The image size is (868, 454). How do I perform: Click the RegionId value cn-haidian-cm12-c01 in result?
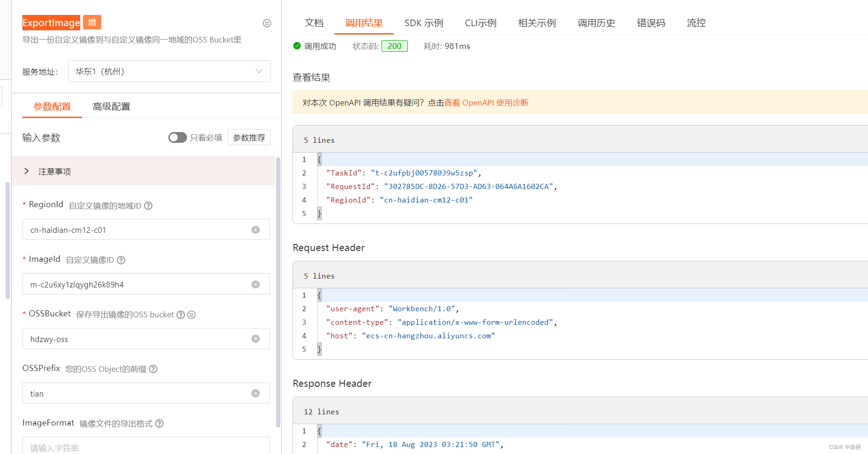tap(426, 200)
